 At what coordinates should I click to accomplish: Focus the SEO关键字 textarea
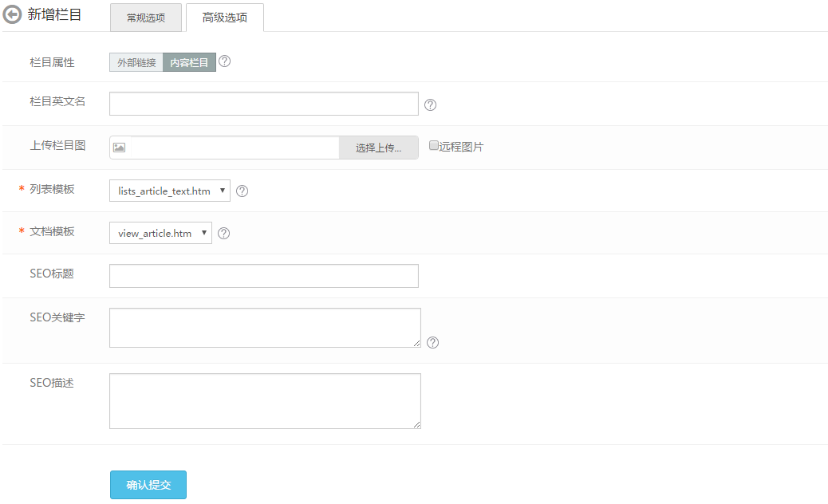pyautogui.click(x=265, y=328)
